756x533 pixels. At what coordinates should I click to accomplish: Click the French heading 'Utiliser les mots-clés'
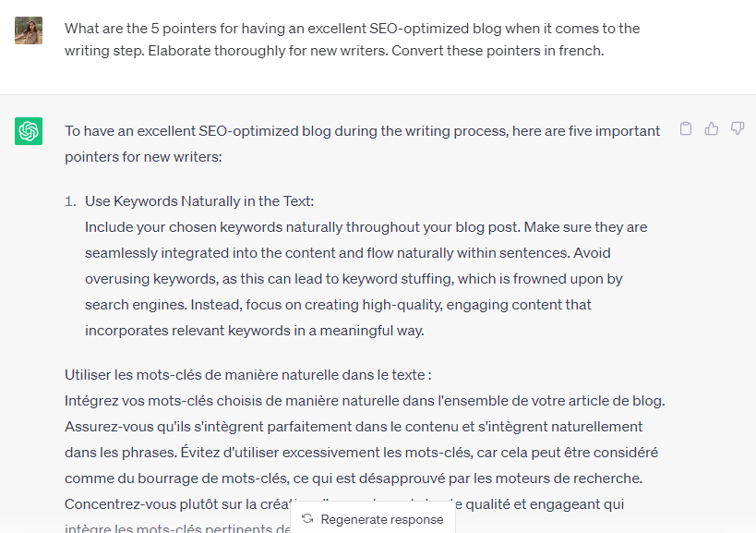[x=247, y=375]
